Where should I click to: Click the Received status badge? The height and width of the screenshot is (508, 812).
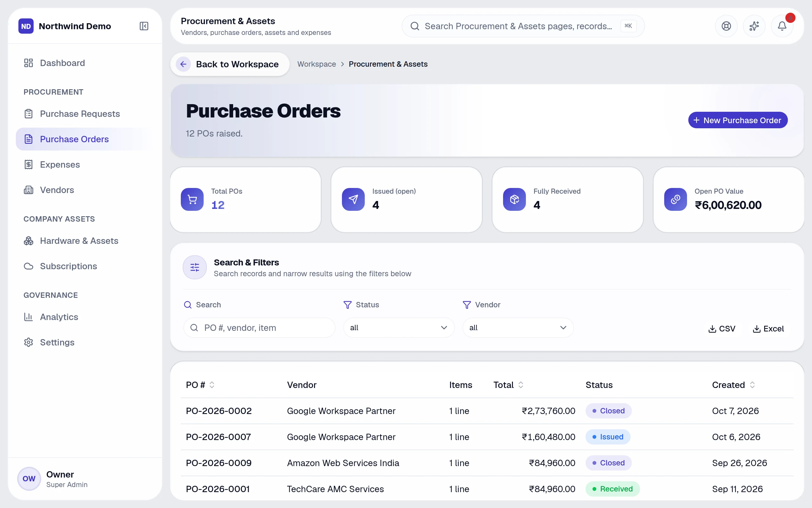pos(612,489)
